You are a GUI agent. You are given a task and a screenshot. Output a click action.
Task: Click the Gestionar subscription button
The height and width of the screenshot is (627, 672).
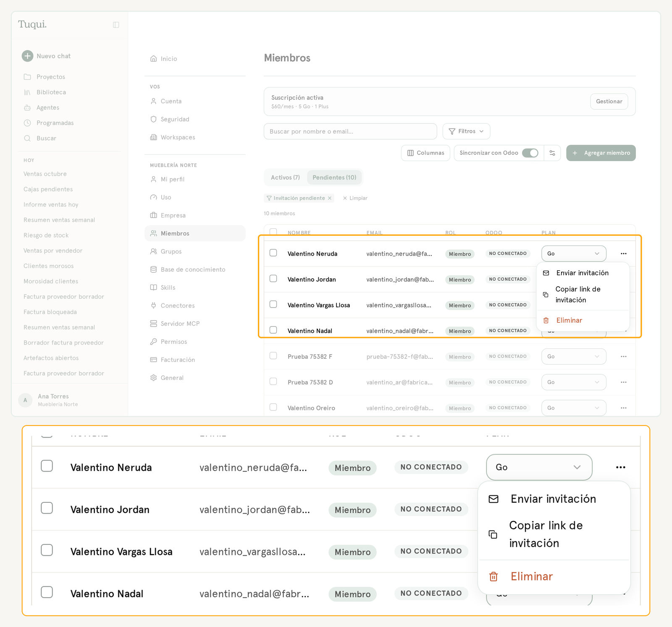[x=609, y=102]
